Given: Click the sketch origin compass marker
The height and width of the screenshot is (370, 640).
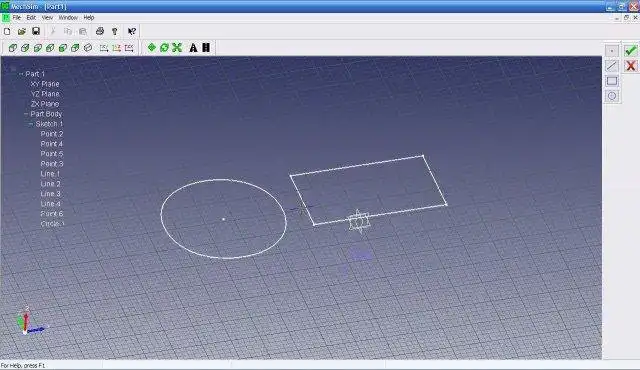Looking at the screenshot, I should pyautogui.click(x=359, y=222).
